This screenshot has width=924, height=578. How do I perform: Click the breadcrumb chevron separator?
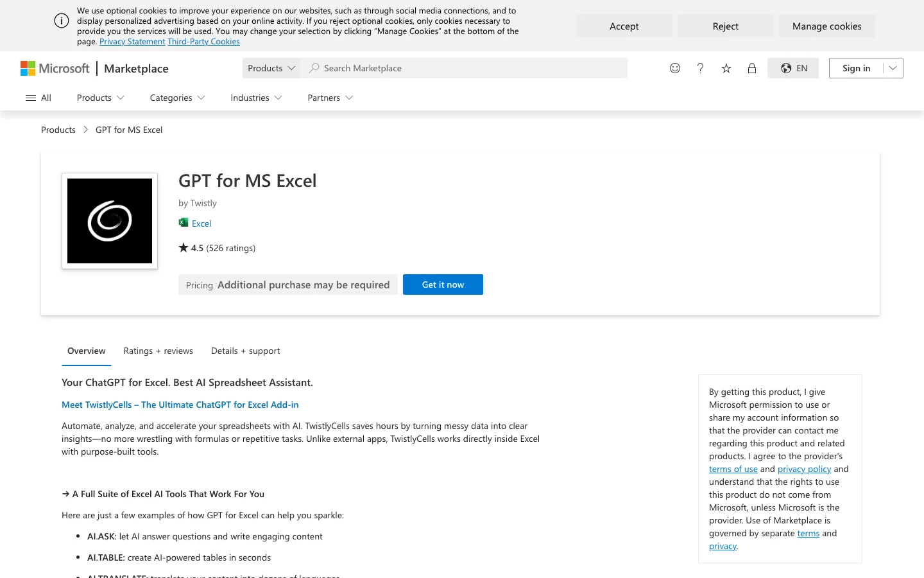point(85,130)
